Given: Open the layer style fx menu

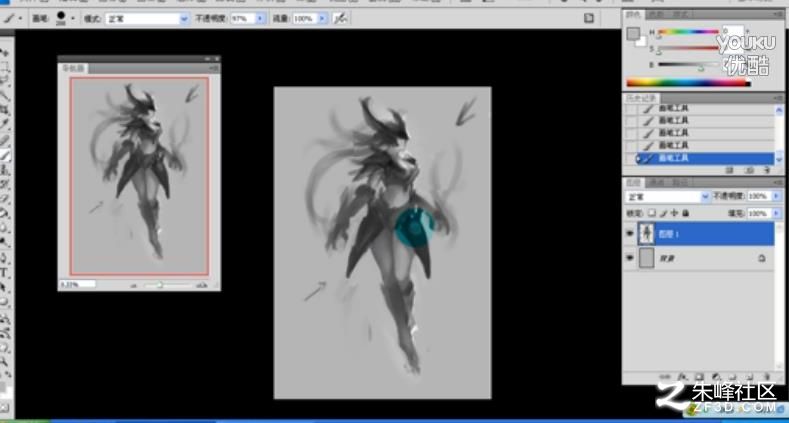Looking at the screenshot, I should pos(682,376).
